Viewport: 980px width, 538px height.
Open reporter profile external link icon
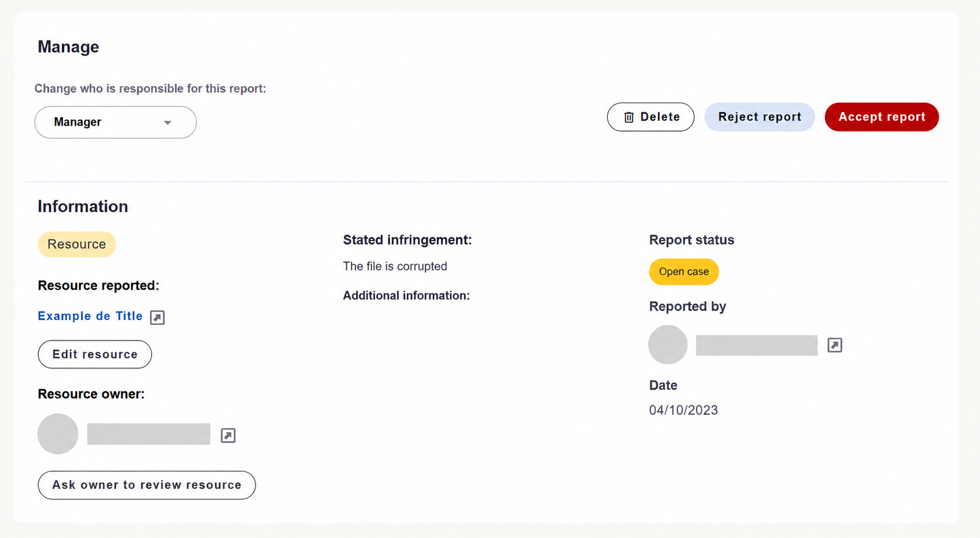835,345
